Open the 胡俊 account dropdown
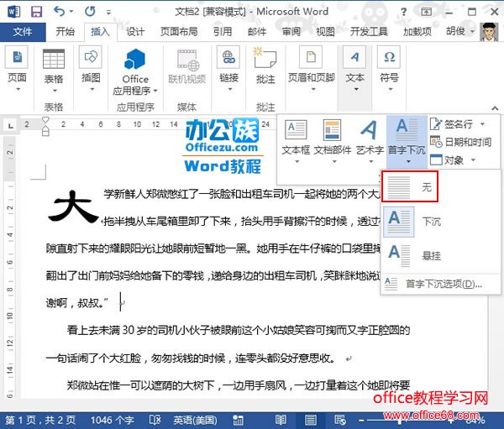The image size is (504, 429). (x=460, y=32)
